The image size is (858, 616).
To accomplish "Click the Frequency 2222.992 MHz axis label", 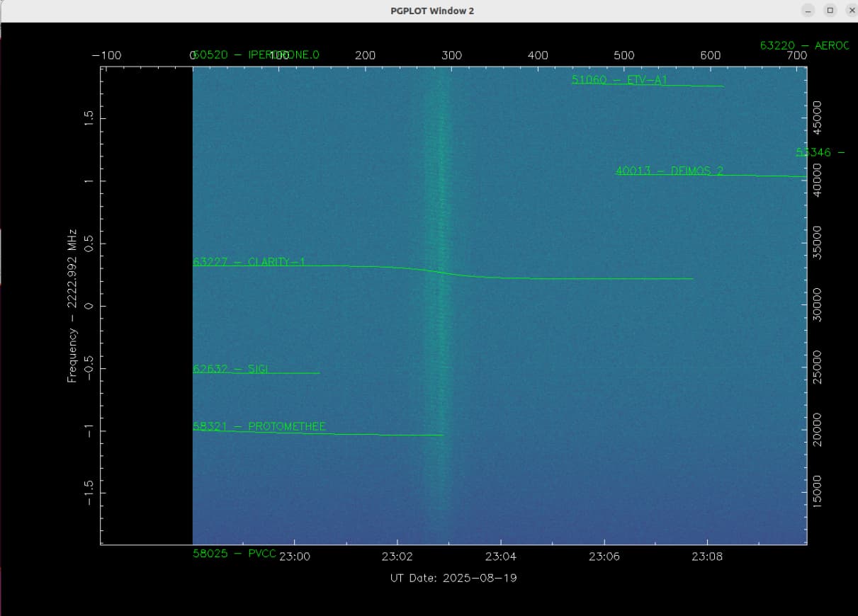I will [72, 305].
